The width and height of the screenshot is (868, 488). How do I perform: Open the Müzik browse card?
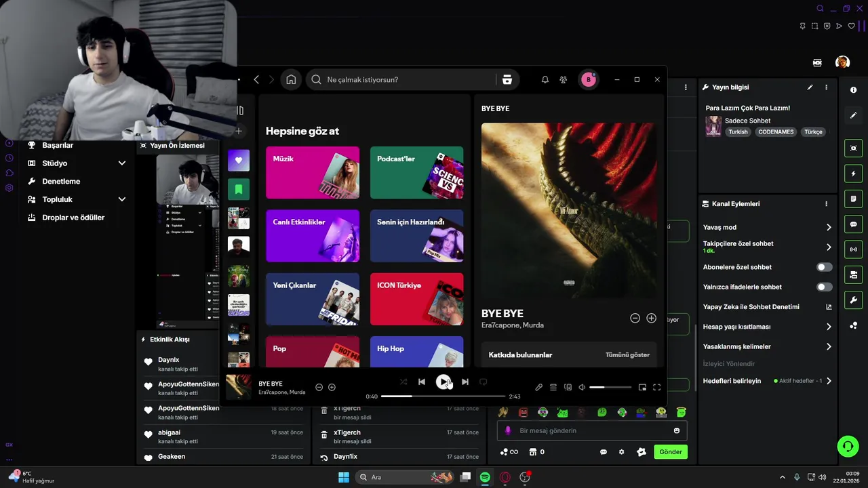click(x=313, y=173)
